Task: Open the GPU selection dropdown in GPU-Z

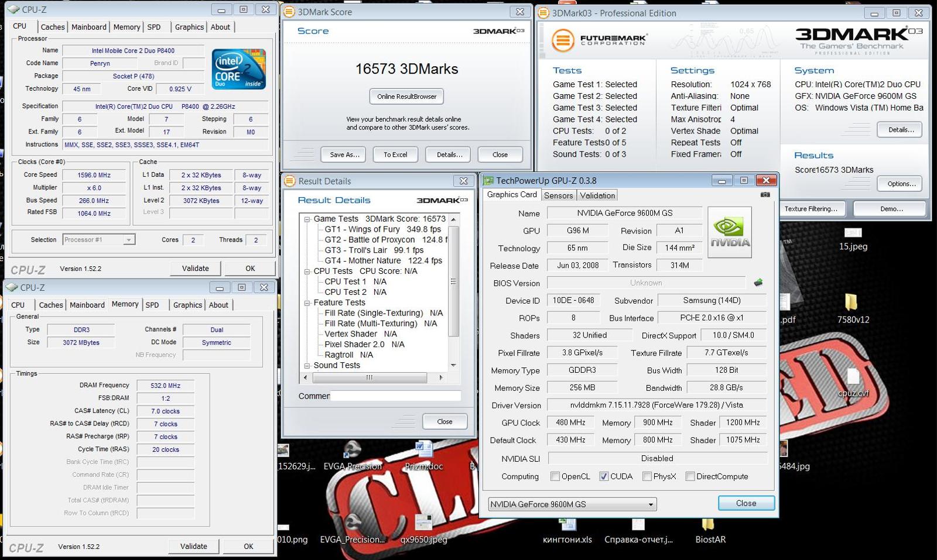Action: (572, 504)
